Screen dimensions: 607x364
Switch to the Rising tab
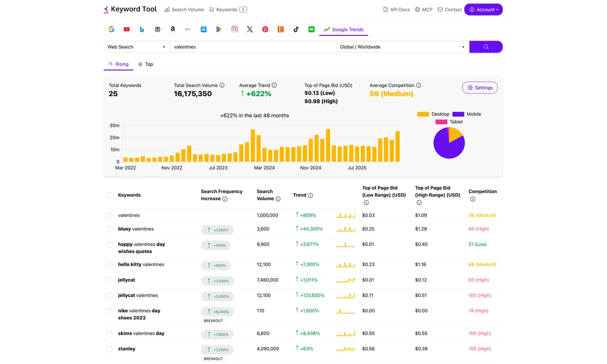118,64
